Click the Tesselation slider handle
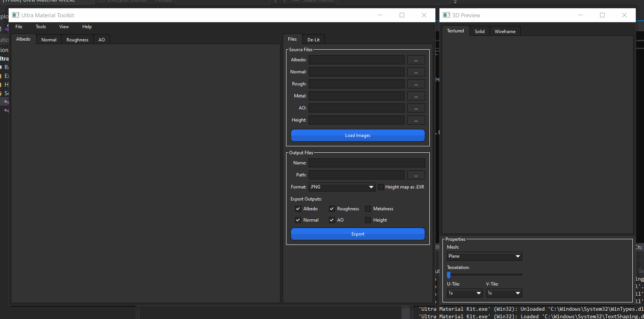Viewport: 644px width, 319px height. 449,275
